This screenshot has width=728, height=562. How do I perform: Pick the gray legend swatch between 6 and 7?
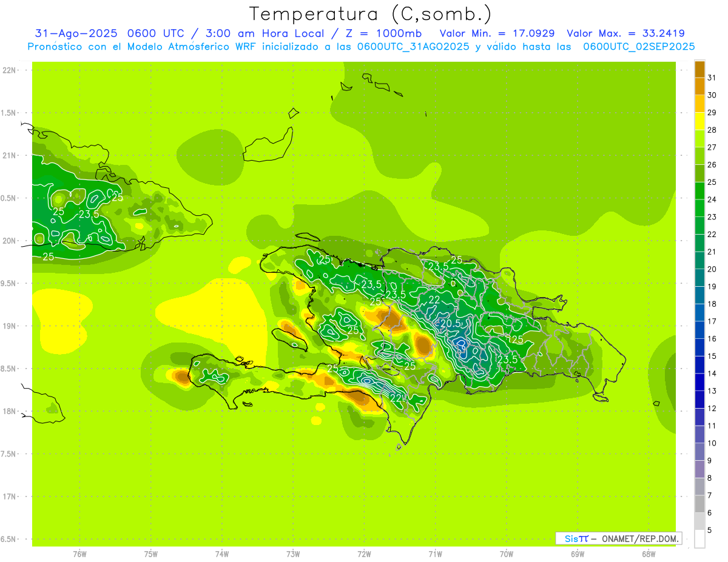click(x=700, y=504)
